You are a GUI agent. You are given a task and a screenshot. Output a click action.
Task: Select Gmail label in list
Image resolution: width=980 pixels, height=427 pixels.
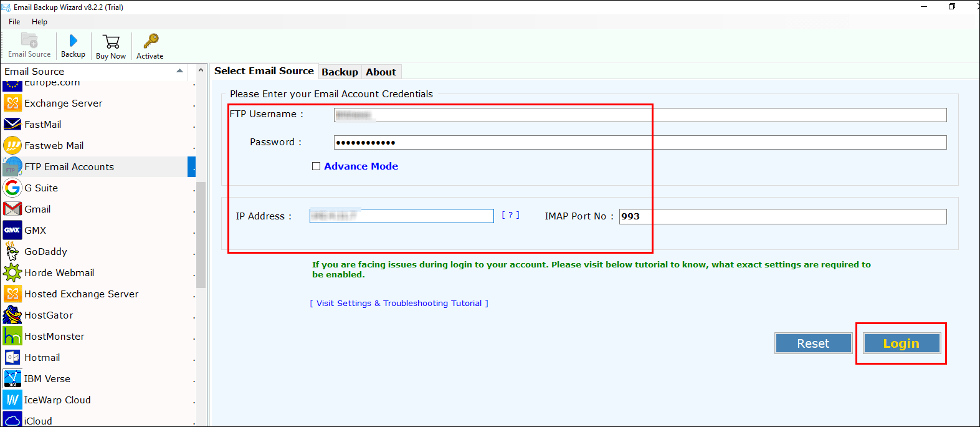[x=37, y=209]
